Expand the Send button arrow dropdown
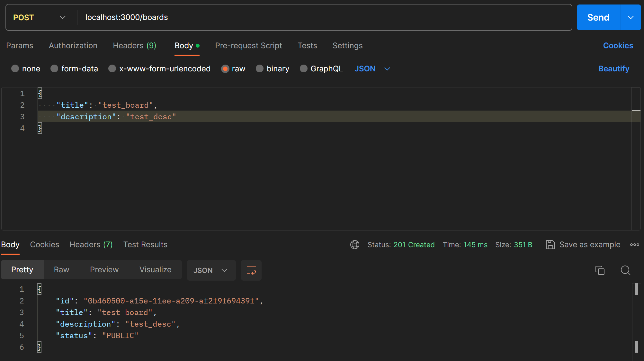 click(x=631, y=17)
